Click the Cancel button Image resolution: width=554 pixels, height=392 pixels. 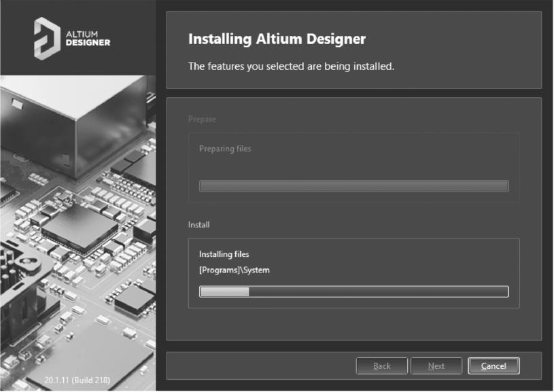[494, 366]
